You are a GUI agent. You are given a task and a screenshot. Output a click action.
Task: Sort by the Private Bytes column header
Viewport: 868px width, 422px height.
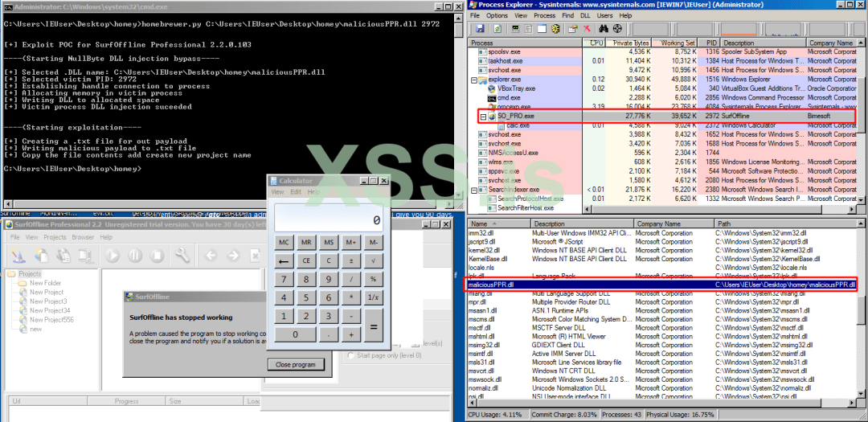(x=628, y=43)
